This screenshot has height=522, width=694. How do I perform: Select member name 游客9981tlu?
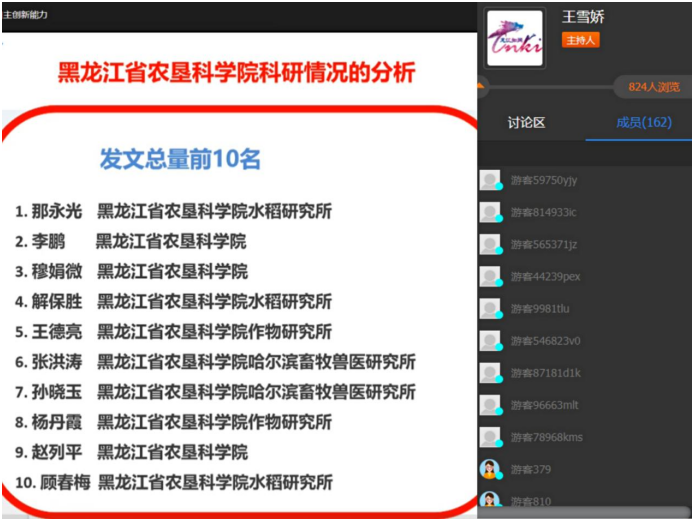pyautogui.click(x=540, y=309)
